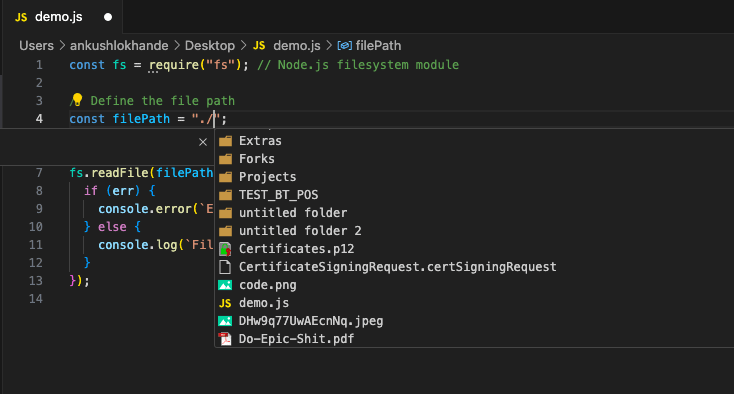Select Extras folder suggestion

[x=474, y=141]
